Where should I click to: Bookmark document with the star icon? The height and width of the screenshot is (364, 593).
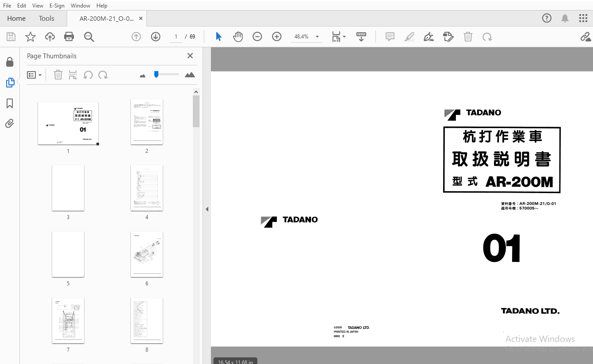pos(31,37)
